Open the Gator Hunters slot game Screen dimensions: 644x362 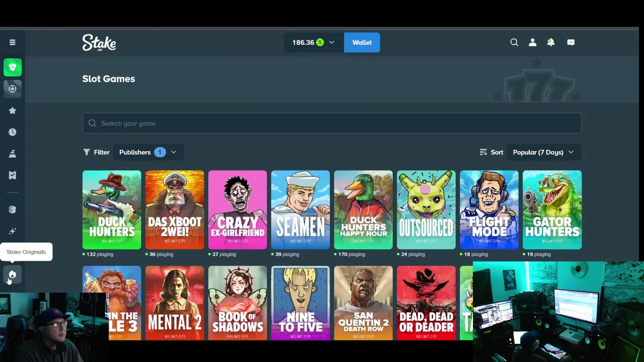coord(552,210)
